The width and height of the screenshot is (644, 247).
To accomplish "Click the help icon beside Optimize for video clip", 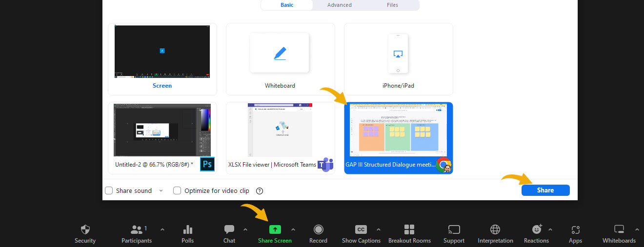I will (x=260, y=191).
